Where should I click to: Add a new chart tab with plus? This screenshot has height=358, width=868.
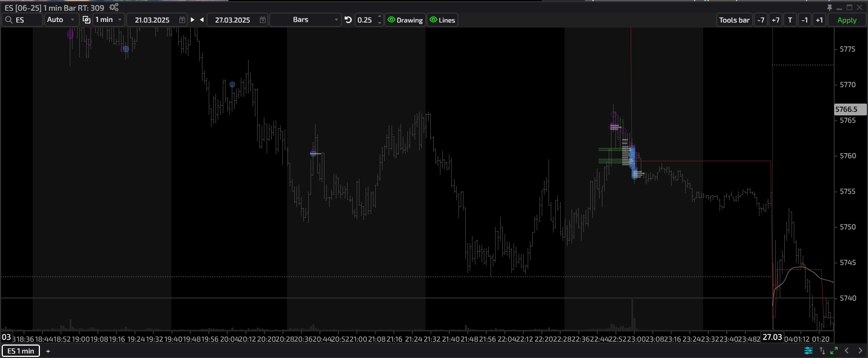click(48, 351)
